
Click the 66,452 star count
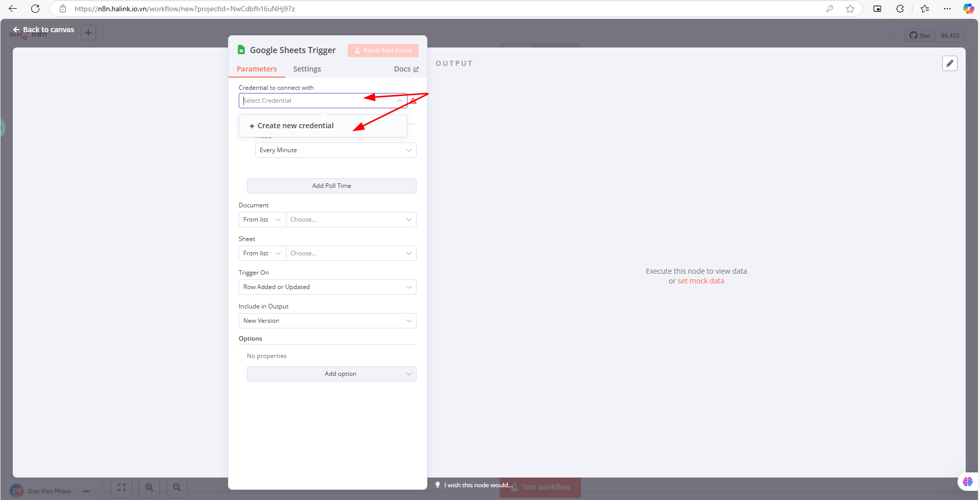[950, 36]
